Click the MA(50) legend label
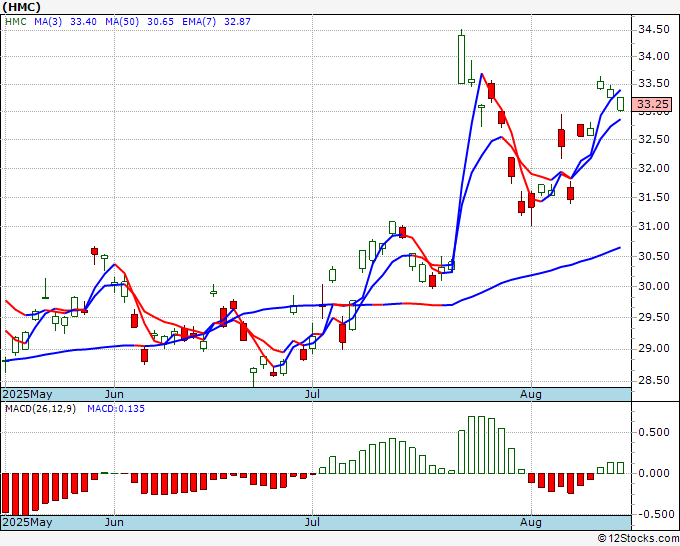 point(122,22)
